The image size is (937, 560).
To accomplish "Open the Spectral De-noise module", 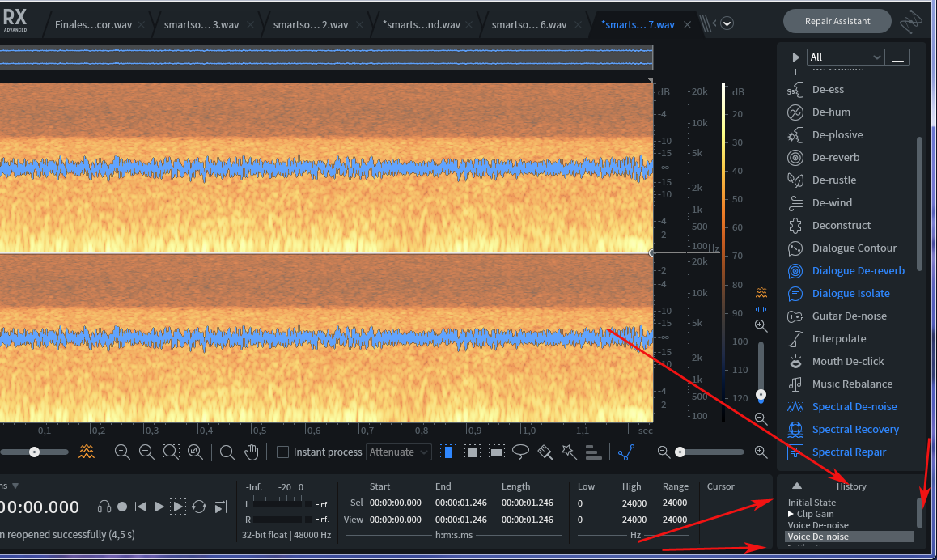I will point(854,408).
